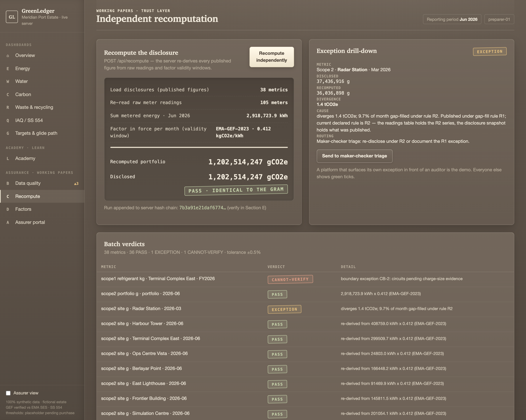Click boundary exception CB-2 detail text
Image resolution: width=526 pixels, height=420 pixels.
(402, 278)
